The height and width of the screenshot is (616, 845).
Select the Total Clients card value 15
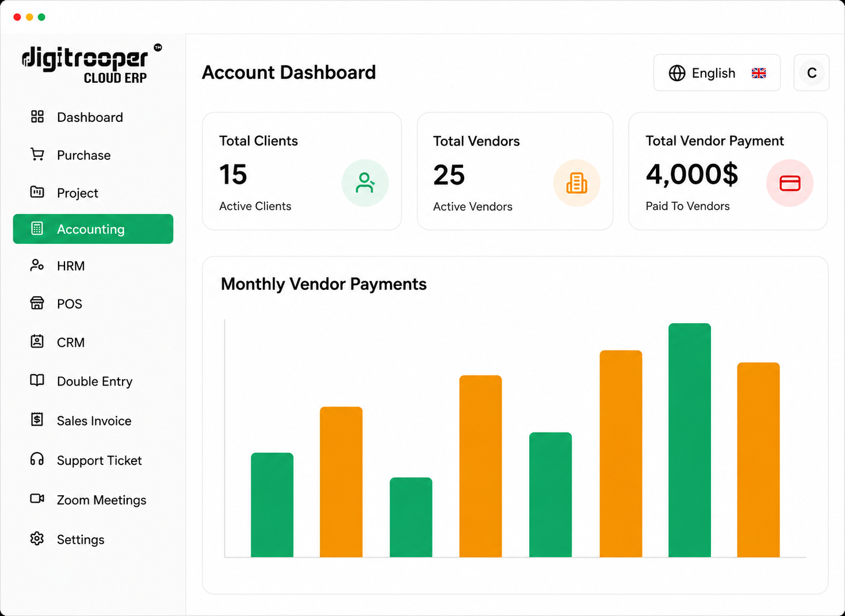coord(233,174)
